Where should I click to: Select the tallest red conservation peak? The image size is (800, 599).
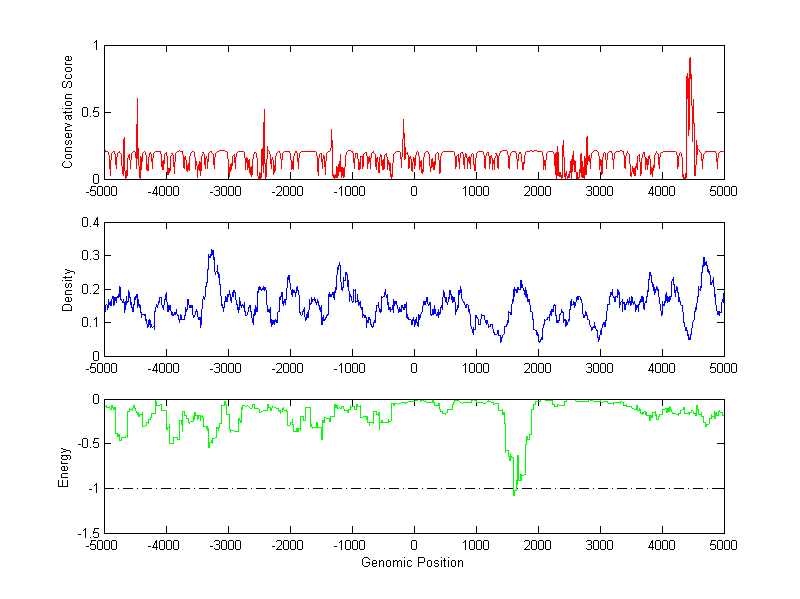click(690, 60)
